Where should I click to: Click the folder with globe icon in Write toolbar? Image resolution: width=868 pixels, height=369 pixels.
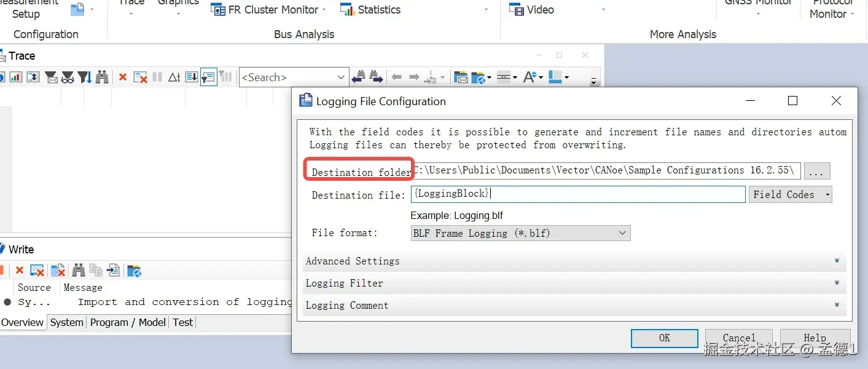(134, 271)
